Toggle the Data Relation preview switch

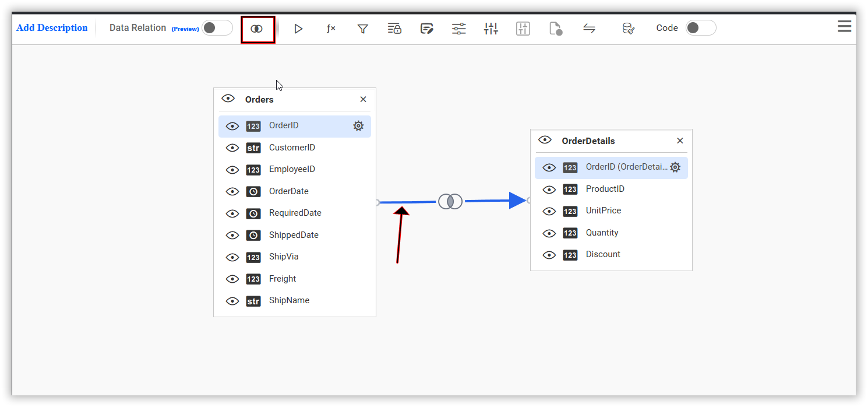click(x=217, y=28)
